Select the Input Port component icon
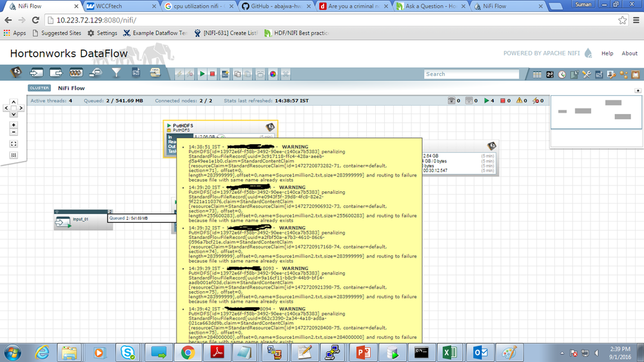644x362 pixels. coord(36,73)
